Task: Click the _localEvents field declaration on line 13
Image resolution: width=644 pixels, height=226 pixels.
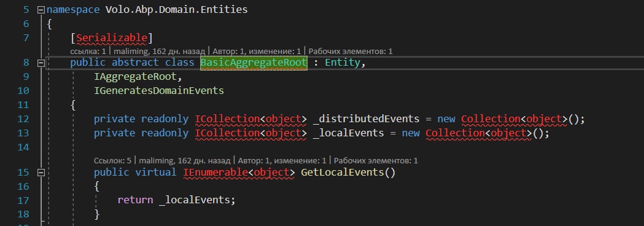Action: pos(348,133)
